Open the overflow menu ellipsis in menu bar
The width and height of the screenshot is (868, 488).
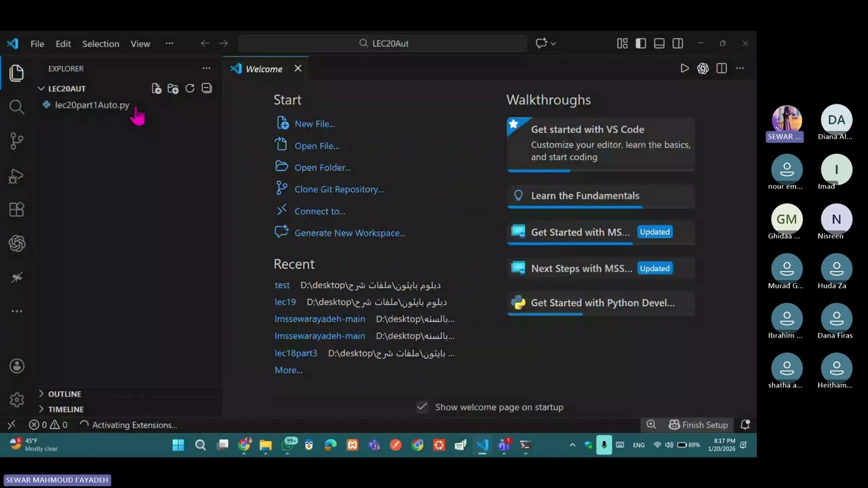click(170, 43)
